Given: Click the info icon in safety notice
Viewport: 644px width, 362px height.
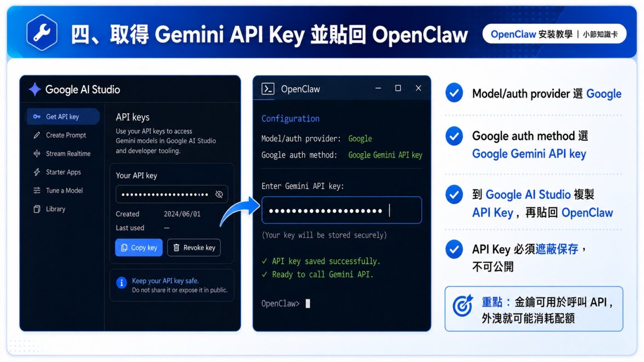Looking at the screenshot, I should (121, 283).
